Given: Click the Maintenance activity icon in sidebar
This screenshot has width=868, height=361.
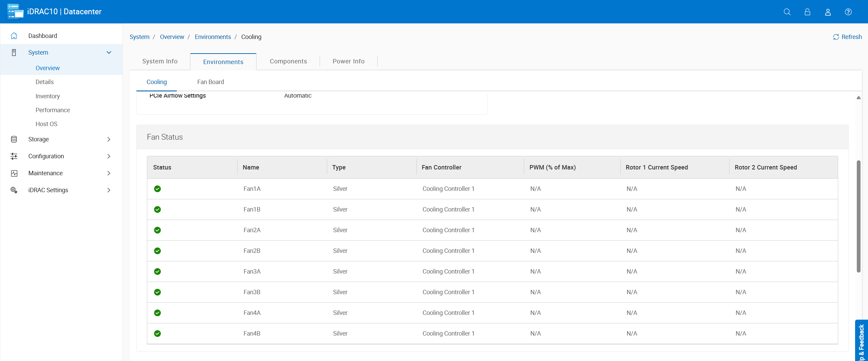Looking at the screenshot, I should tap(14, 173).
